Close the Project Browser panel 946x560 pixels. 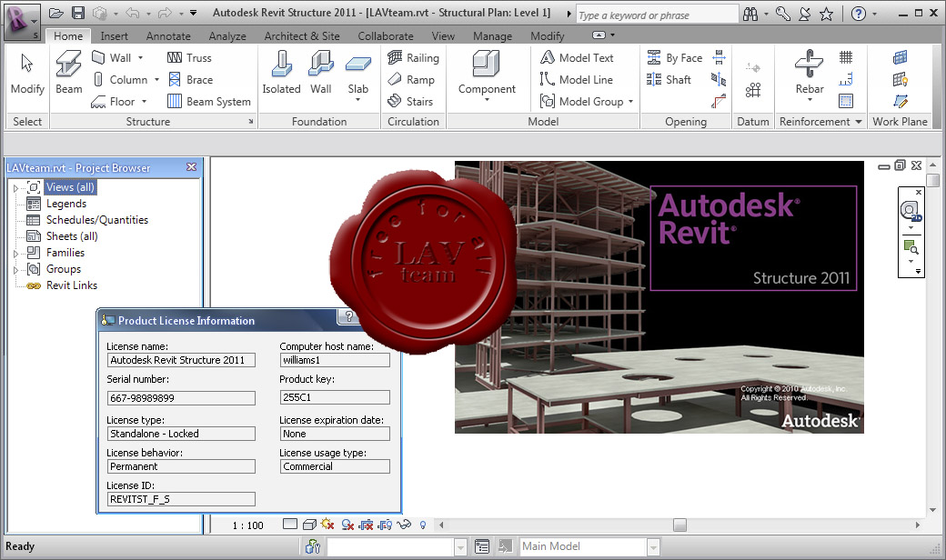tap(191, 167)
